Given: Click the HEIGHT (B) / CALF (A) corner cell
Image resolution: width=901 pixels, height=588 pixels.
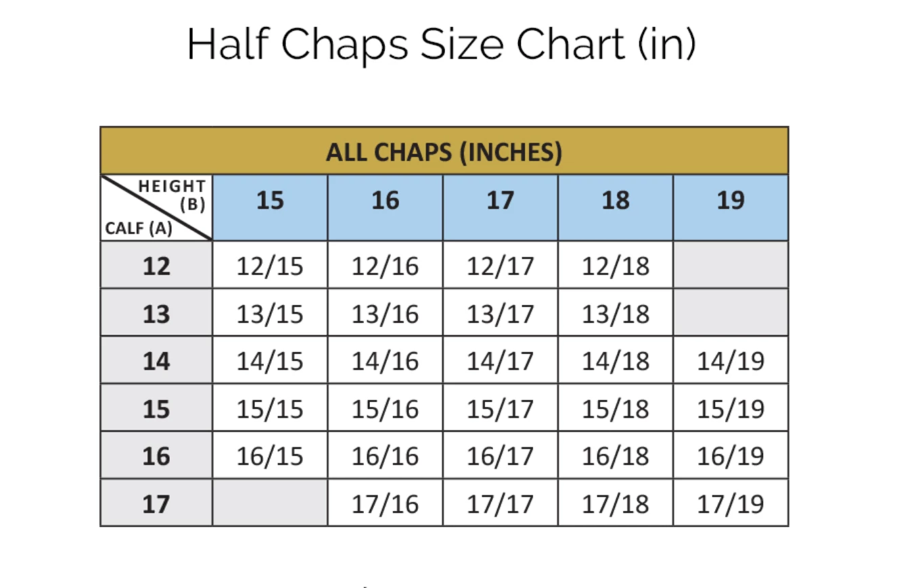Looking at the screenshot, I should point(156,207).
